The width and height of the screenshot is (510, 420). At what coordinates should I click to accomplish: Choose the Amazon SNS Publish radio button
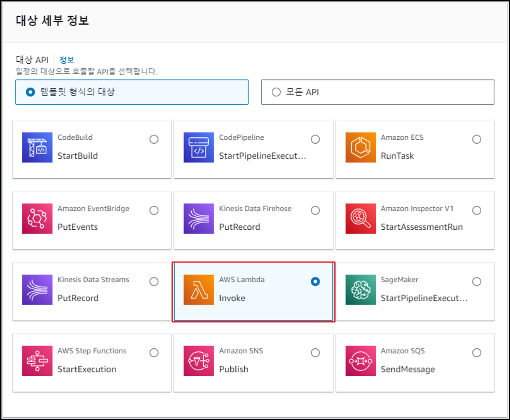(315, 353)
